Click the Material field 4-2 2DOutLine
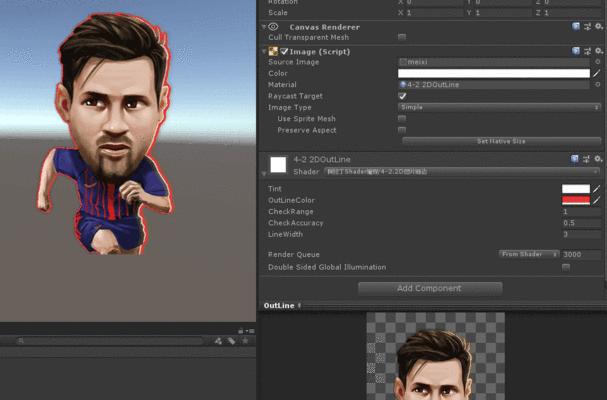 click(x=494, y=84)
